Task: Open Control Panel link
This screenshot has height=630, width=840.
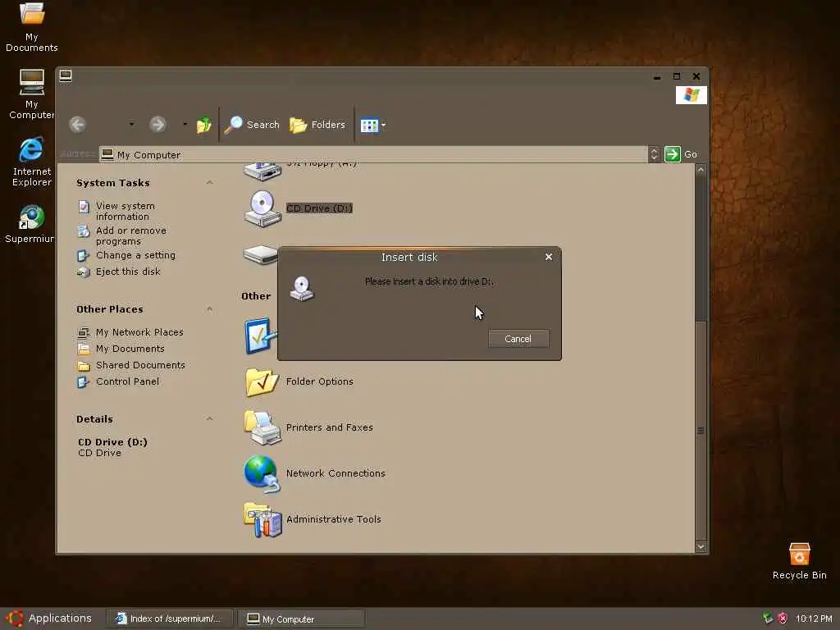Action: (x=127, y=381)
